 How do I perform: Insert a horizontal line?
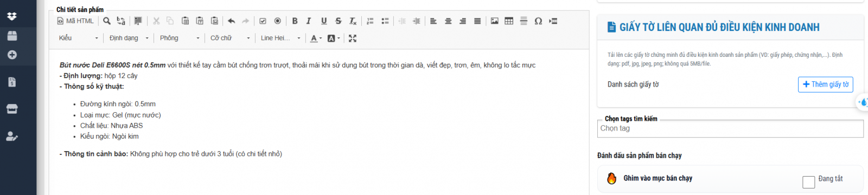click(524, 21)
